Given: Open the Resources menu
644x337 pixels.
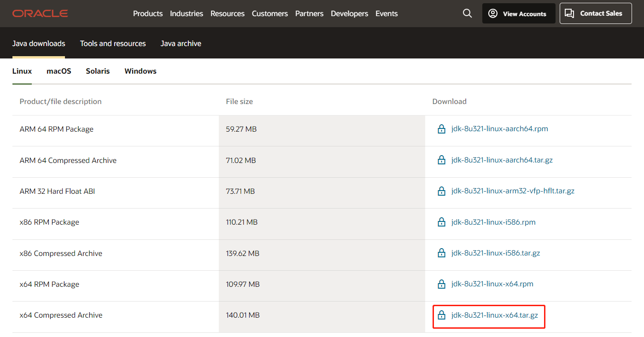Looking at the screenshot, I should point(228,14).
